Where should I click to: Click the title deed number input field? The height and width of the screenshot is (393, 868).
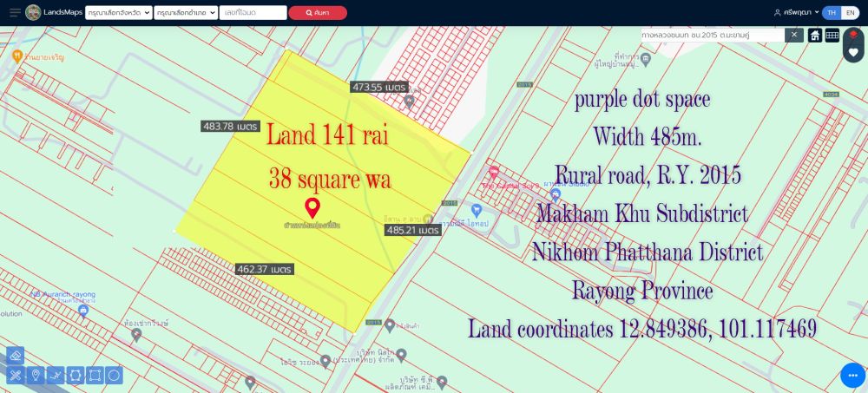(253, 13)
